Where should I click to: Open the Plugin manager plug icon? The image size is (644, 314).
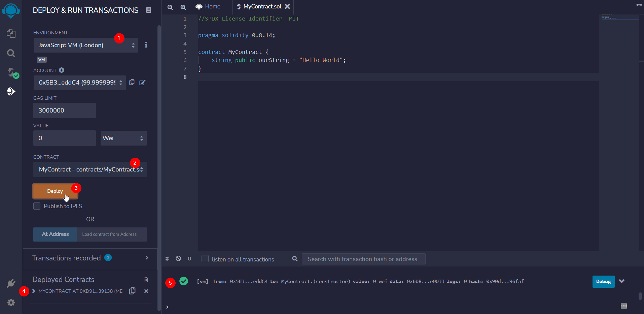(x=11, y=283)
